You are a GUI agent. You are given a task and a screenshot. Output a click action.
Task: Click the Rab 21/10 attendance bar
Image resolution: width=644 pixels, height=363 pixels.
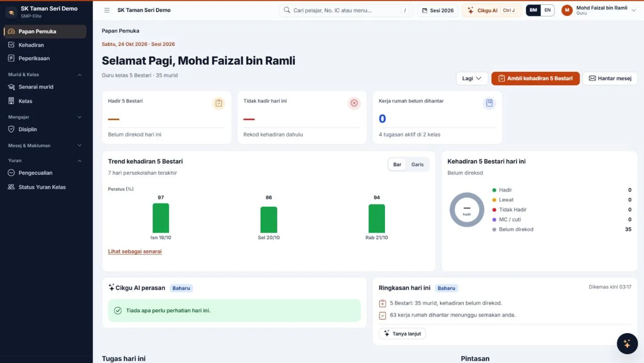pyautogui.click(x=376, y=219)
